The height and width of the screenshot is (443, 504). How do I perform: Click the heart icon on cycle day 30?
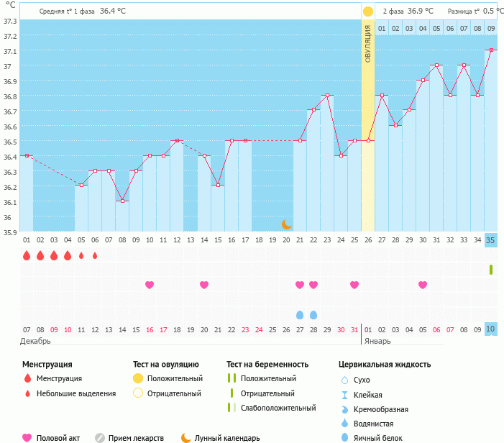pyautogui.click(x=423, y=285)
